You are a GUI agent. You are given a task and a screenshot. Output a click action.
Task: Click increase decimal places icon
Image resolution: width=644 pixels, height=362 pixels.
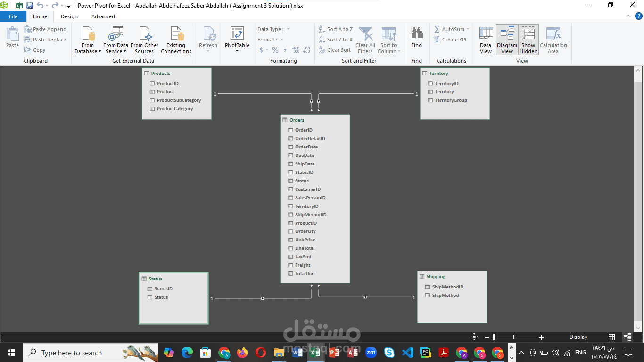[x=296, y=50]
